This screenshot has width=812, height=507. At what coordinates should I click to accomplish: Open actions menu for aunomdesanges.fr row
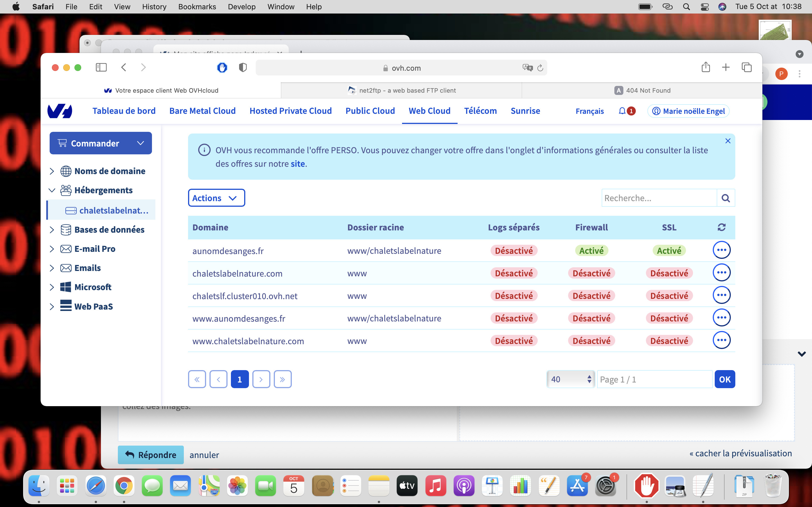(x=721, y=250)
